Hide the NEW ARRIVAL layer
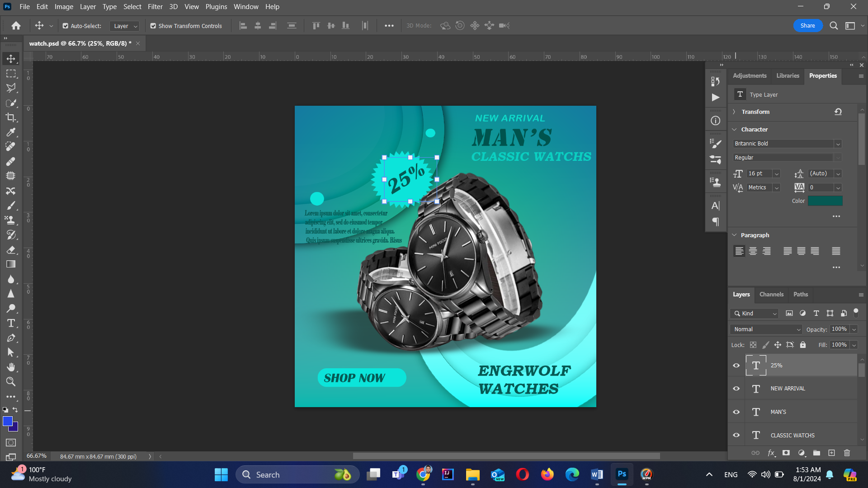868x488 pixels. (x=736, y=389)
